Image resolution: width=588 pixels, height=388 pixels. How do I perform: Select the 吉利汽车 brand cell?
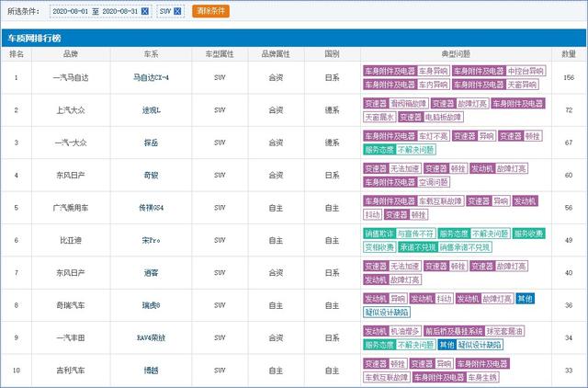click(71, 371)
